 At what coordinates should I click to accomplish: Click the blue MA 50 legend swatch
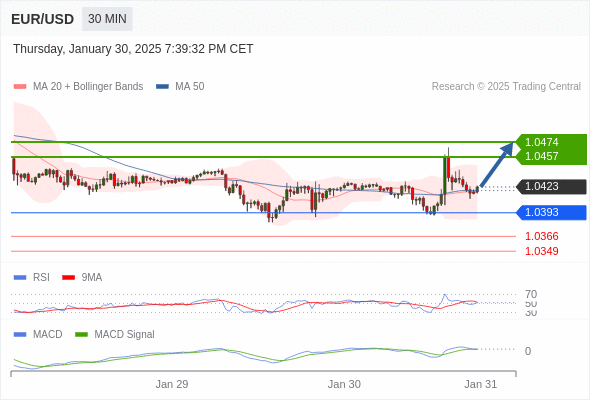162,87
